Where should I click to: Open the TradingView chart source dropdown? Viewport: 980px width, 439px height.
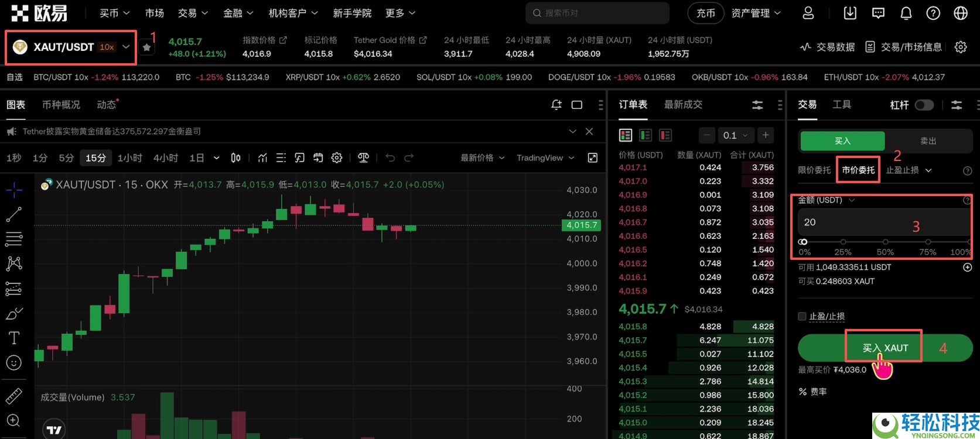click(x=545, y=157)
